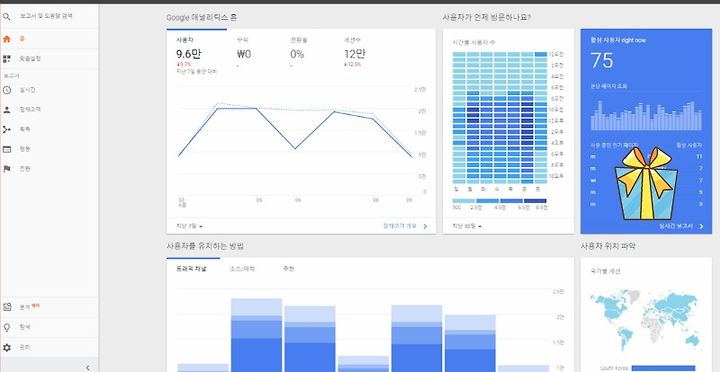Click the active page row showing 3

point(646,204)
